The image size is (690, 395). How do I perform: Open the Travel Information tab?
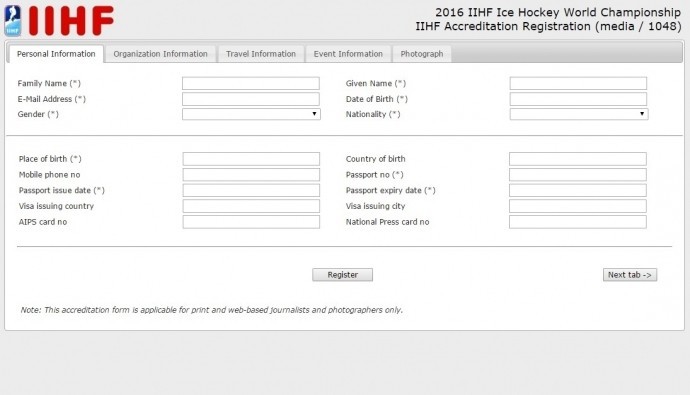261,54
